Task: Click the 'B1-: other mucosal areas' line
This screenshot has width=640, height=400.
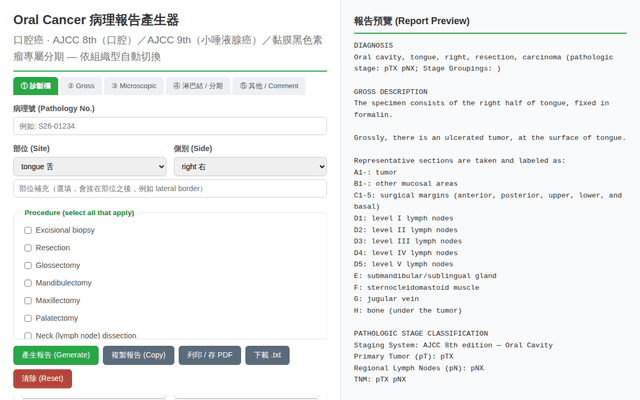Action: click(x=405, y=184)
